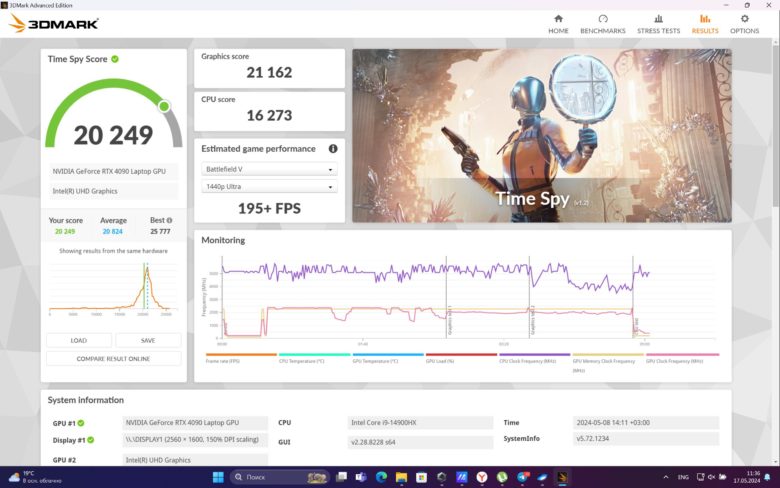Open Microsoft Teams from the taskbar
Screen dimensions: 780x488
pyautogui.click(x=361, y=478)
